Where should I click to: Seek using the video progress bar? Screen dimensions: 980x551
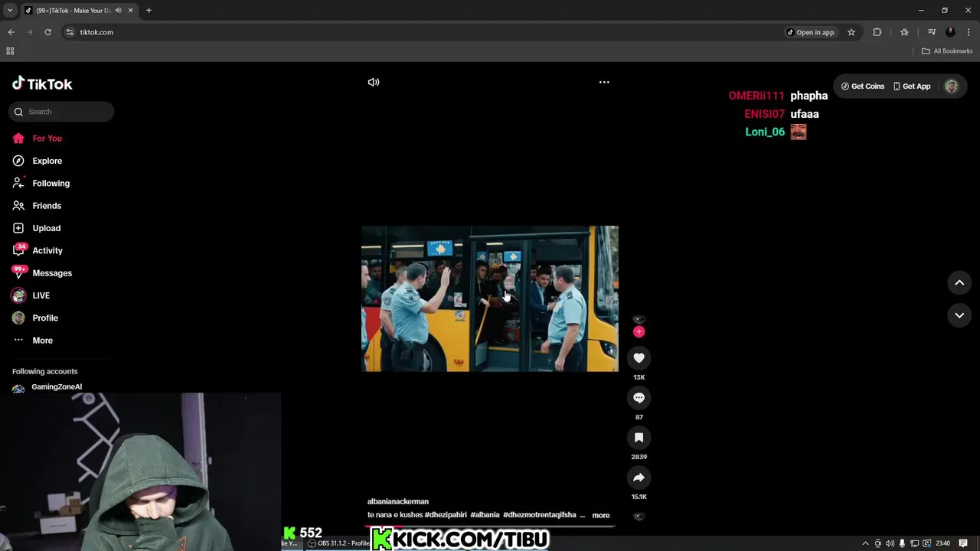pos(490,526)
